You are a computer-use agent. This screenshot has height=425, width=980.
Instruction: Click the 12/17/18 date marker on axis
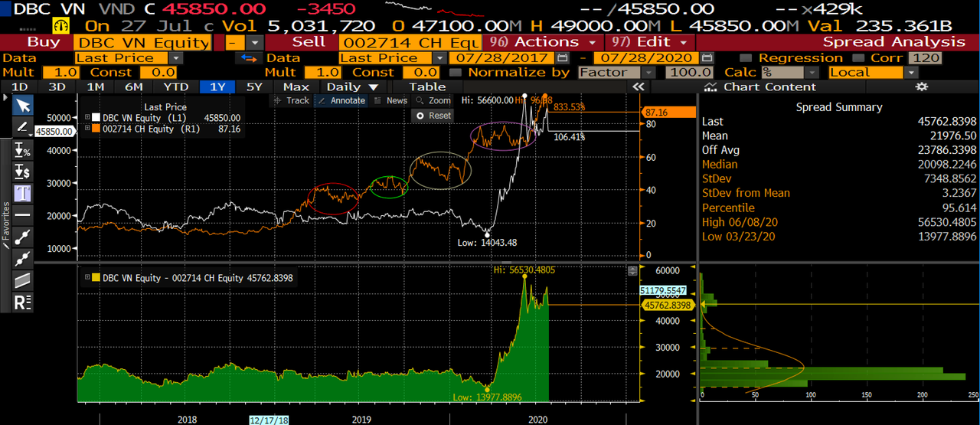(269, 420)
